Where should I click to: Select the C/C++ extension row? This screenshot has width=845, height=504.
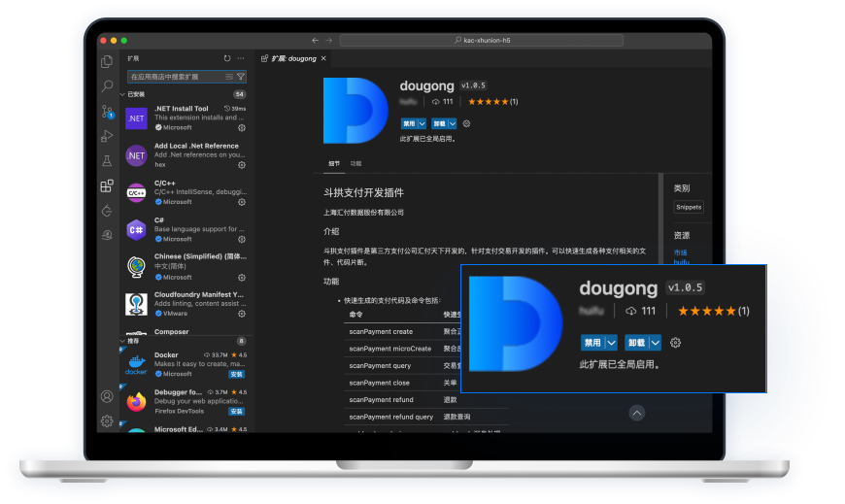186,192
